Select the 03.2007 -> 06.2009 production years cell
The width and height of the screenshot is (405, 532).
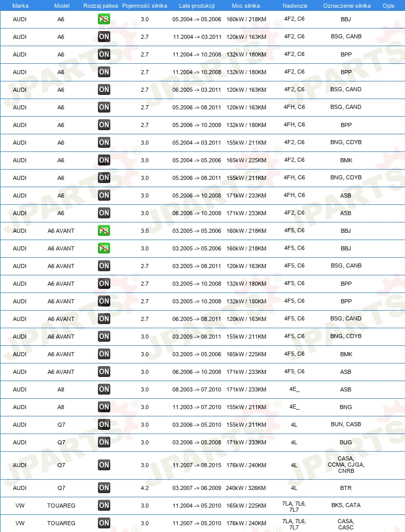click(x=197, y=488)
